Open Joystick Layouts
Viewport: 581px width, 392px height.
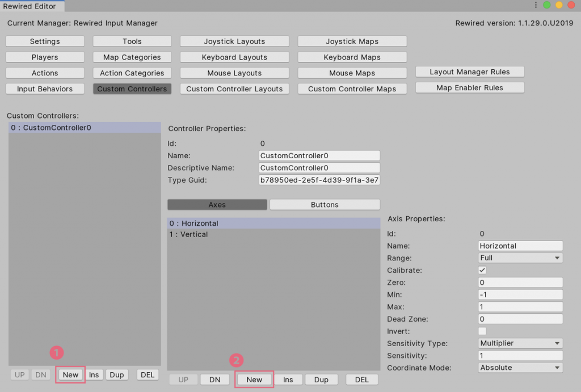click(x=234, y=41)
